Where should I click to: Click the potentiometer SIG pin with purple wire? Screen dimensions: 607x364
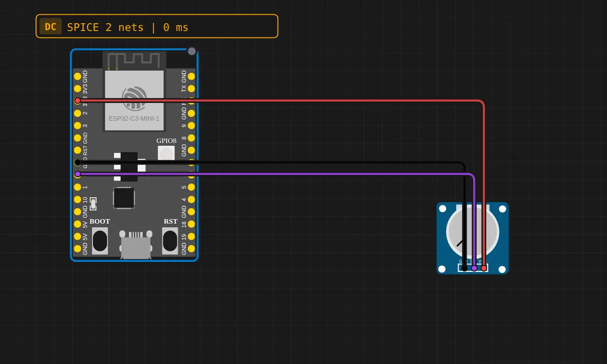[474, 268]
